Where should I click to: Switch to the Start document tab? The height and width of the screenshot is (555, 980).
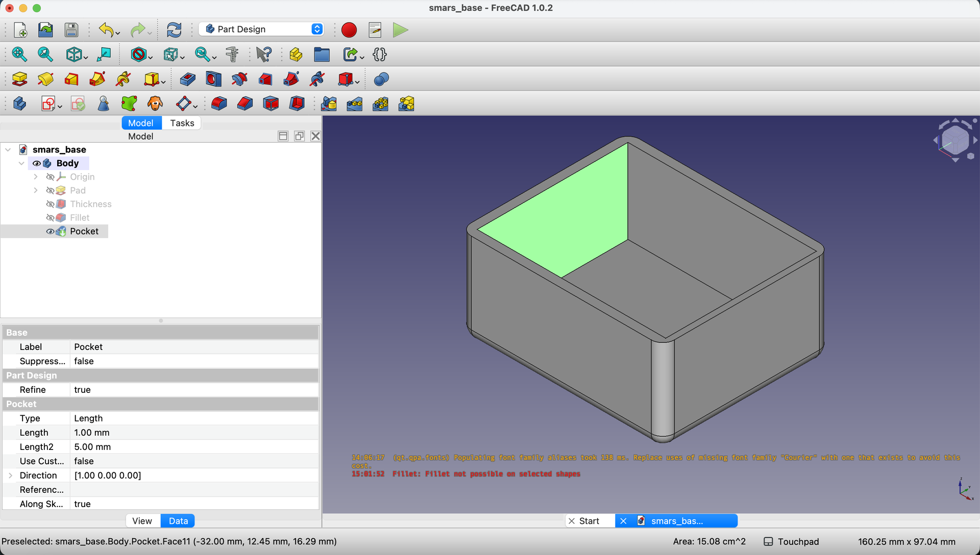[x=590, y=521]
